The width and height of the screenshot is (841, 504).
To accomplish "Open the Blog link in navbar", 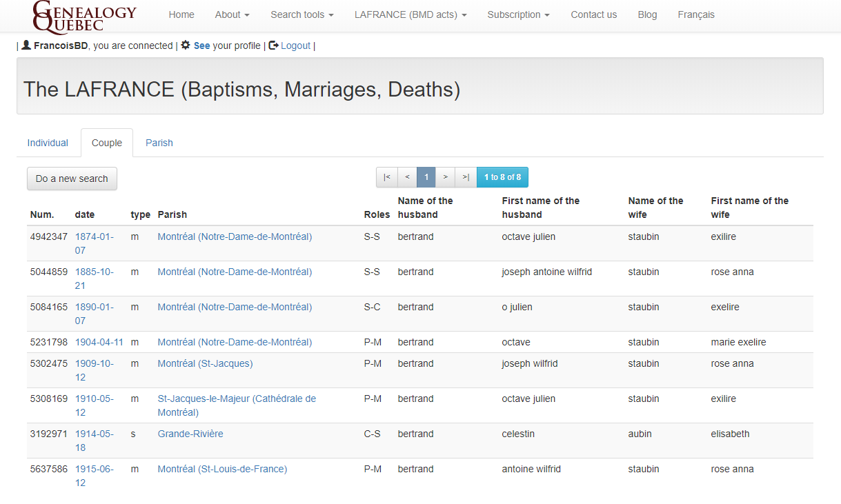I will pos(648,14).
